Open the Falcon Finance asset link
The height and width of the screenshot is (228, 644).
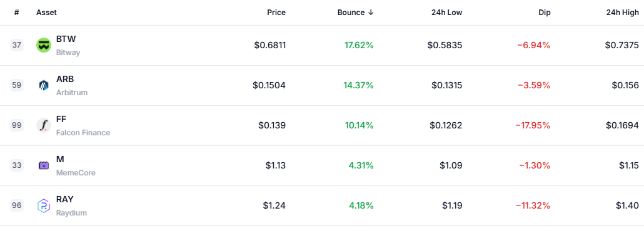tap(83, 133)
